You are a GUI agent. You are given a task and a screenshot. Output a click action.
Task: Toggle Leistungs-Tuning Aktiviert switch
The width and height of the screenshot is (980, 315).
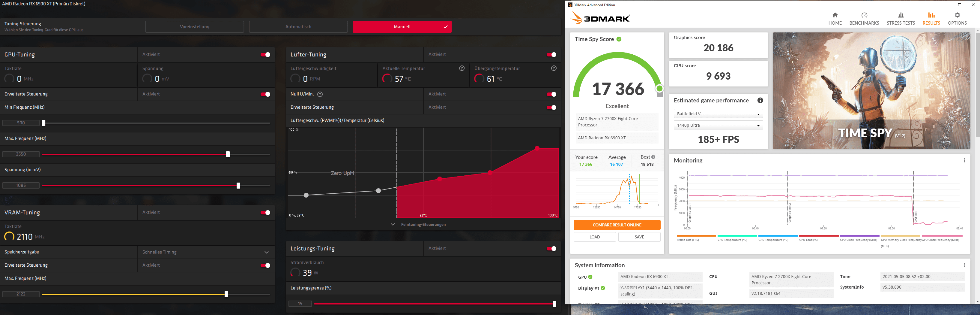551,248
